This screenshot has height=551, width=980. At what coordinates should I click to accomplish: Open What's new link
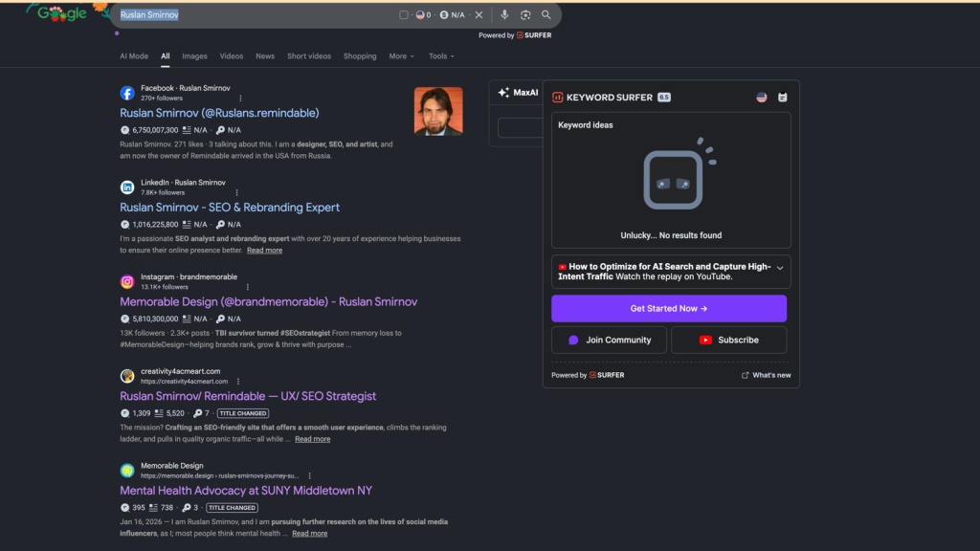766,375
